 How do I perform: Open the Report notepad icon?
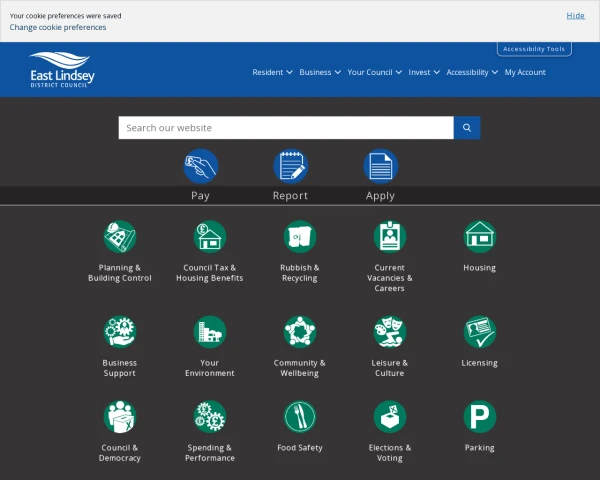(x=290, y=165)
